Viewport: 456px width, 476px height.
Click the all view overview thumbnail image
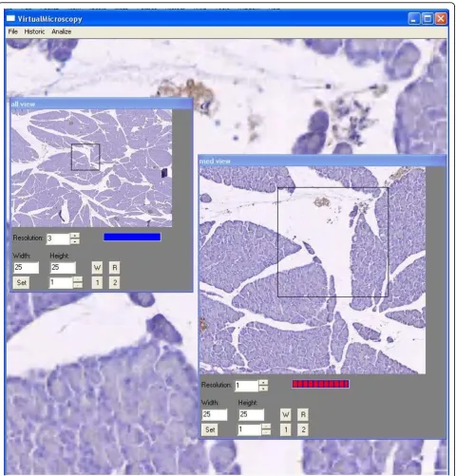coord(92,168)
